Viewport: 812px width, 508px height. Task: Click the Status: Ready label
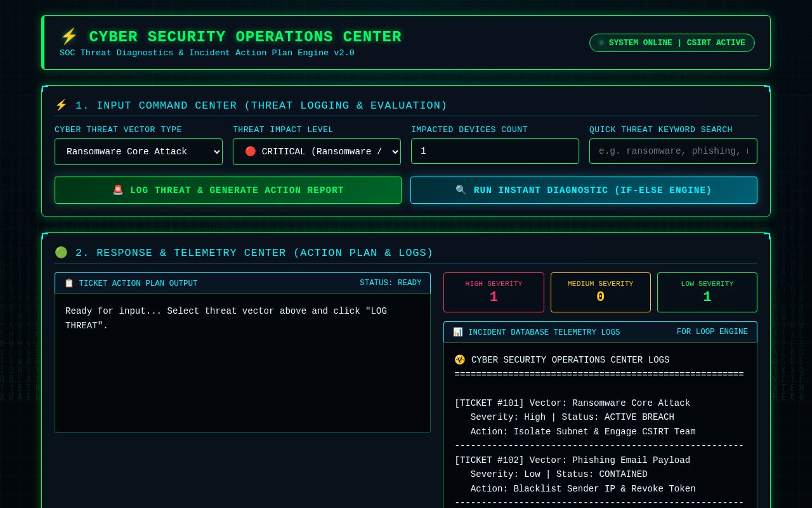[390, 283]
